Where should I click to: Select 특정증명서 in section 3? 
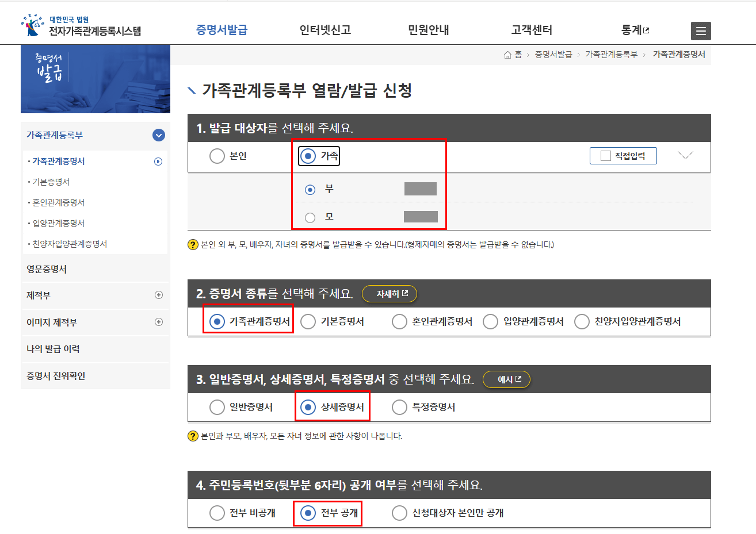pyautogui.click(x=399, y=406)
